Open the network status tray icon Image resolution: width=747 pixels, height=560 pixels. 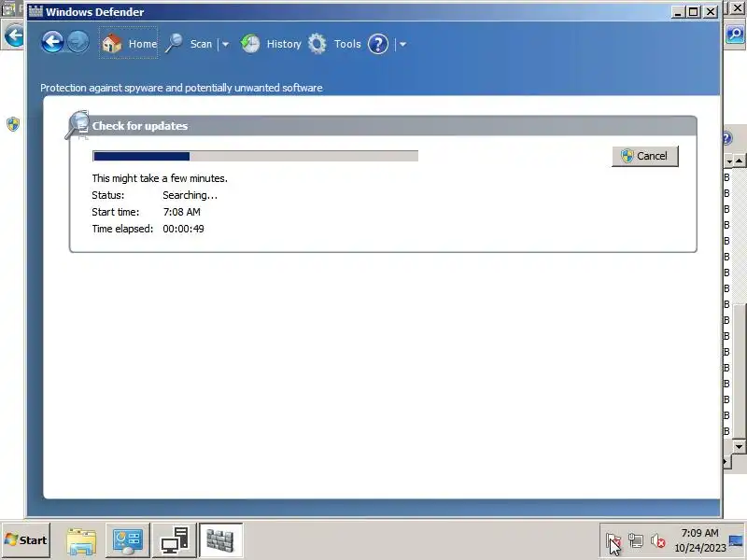pyautogui.click(x=636, y=540)
